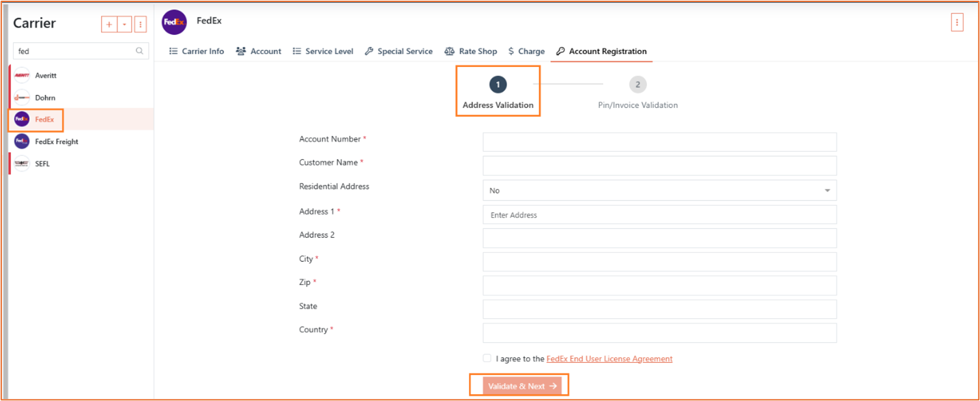The image size is (980, 401).
Task: Switch to the Carrier Info tab
Action: (197, 51)
